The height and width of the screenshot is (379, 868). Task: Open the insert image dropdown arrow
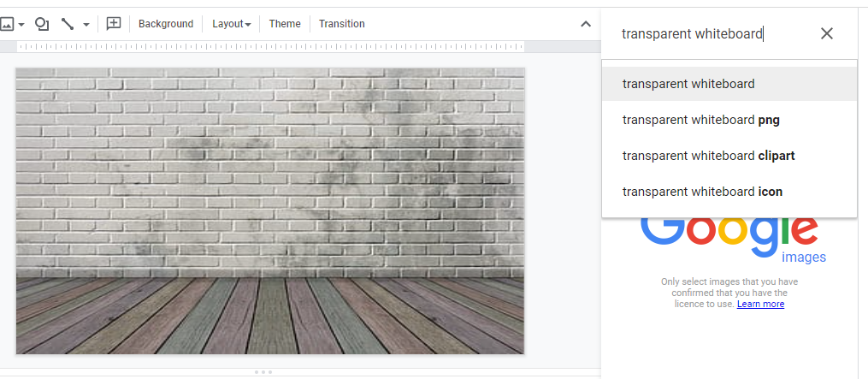pos(21,24)
